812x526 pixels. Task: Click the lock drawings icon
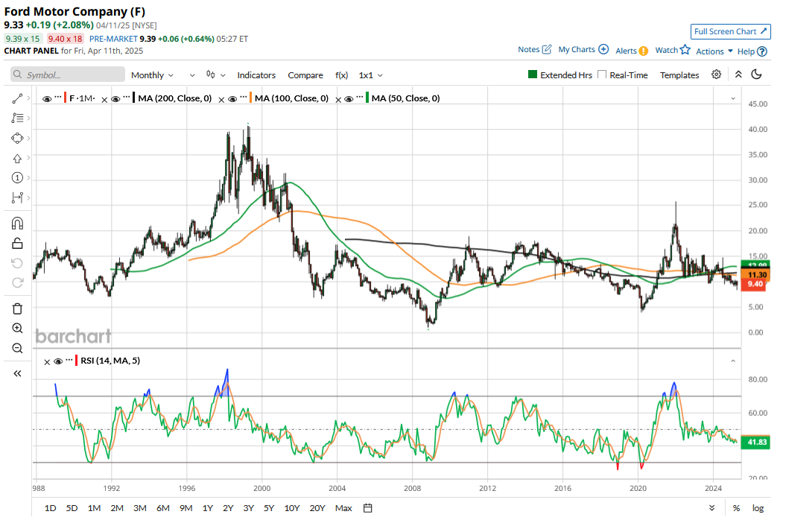17,243
